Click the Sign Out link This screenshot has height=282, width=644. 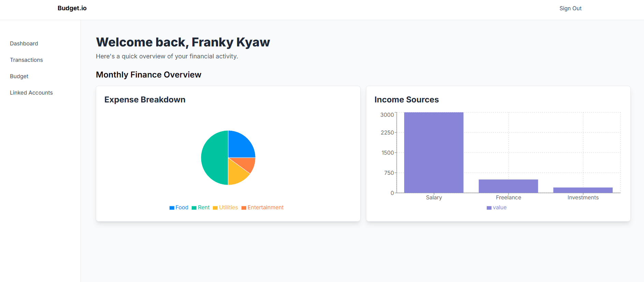[570, 8]
